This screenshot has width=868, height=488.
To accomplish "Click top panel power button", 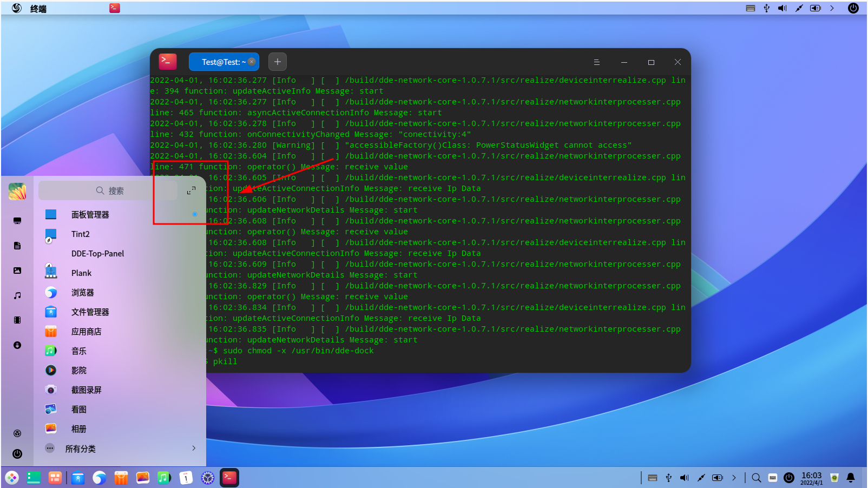I will coord(853,8).
